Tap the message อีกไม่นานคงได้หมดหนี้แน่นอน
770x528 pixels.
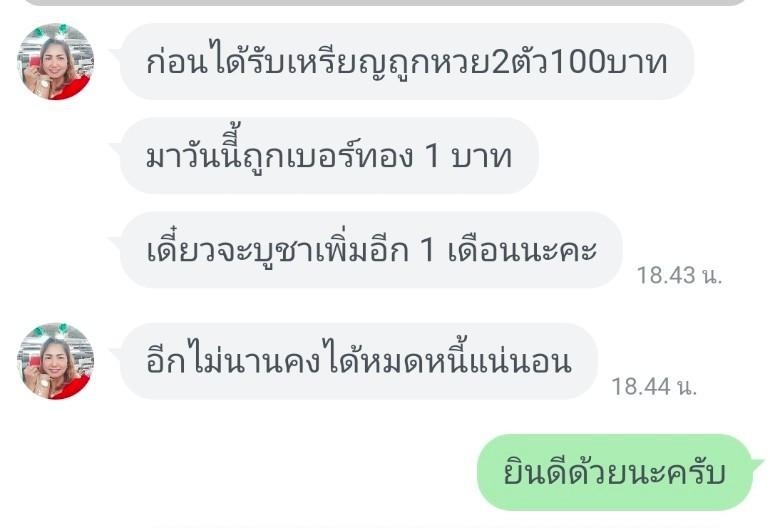pos(358,361)
